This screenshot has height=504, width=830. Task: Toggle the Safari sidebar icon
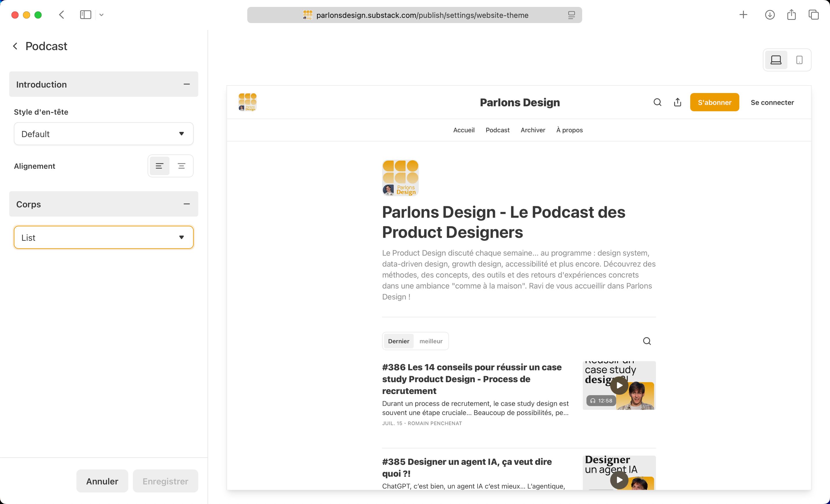pos(86,15)
